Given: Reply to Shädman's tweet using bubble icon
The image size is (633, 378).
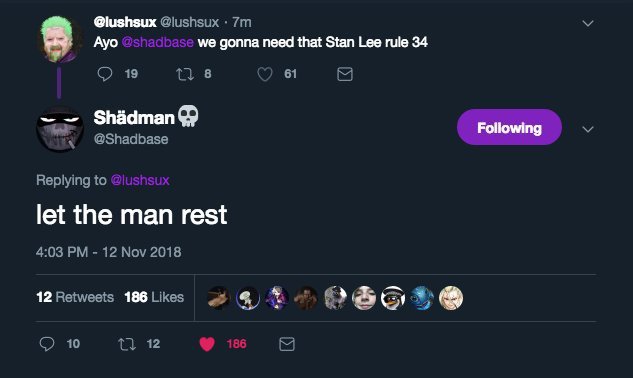Looking at the screenshot, I should [x=47, y=344].
